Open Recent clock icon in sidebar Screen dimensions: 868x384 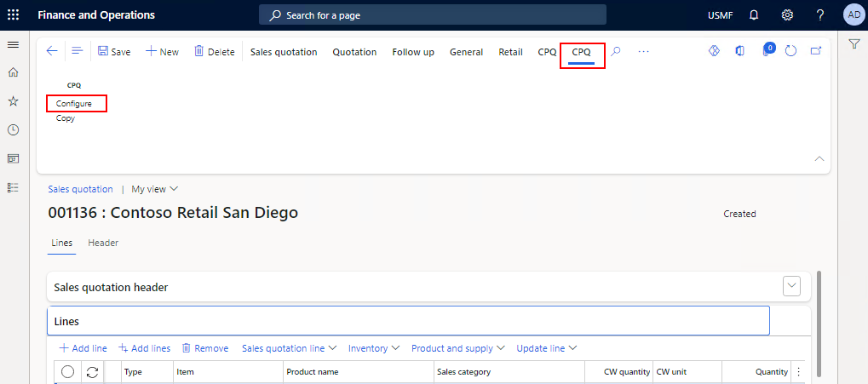[x=14, y=130]
